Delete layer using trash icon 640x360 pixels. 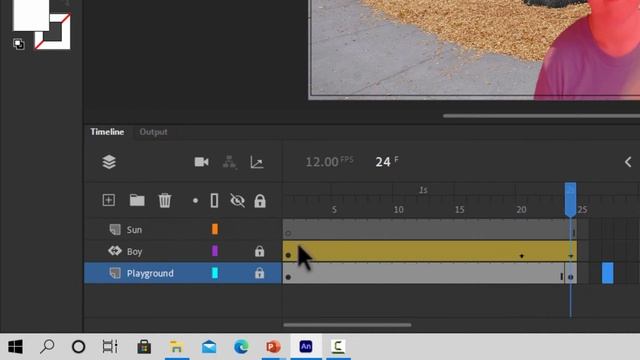pyautogui.click(x=165, y=200)
